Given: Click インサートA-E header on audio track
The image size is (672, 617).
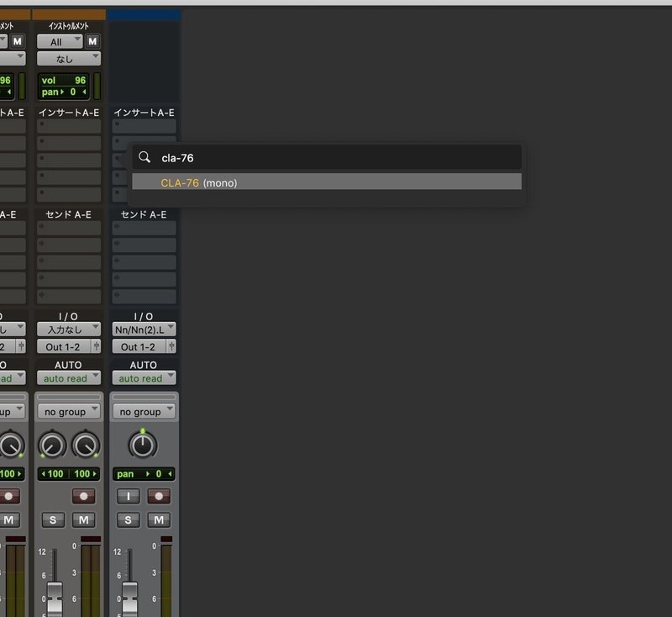Looking at the screenshot, I should (144, 113).
